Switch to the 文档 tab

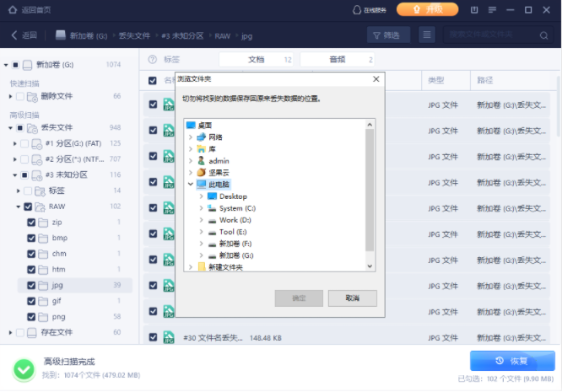(256, 60)
